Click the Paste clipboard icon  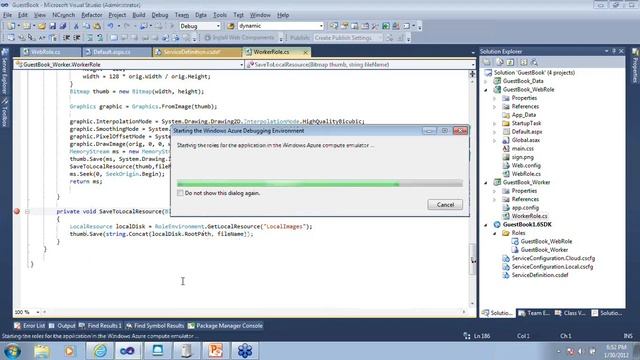[x=97, y=26]
